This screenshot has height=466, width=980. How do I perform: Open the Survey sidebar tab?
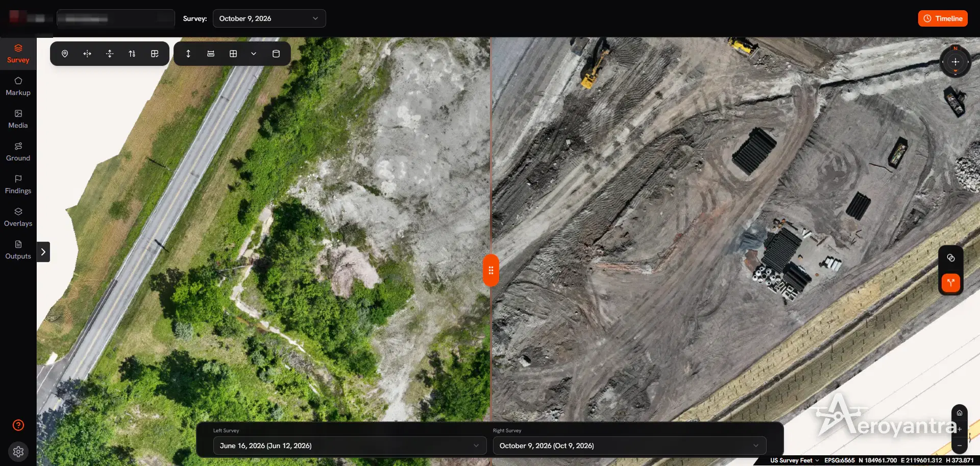pyautogui.click(x=18, y=54)
